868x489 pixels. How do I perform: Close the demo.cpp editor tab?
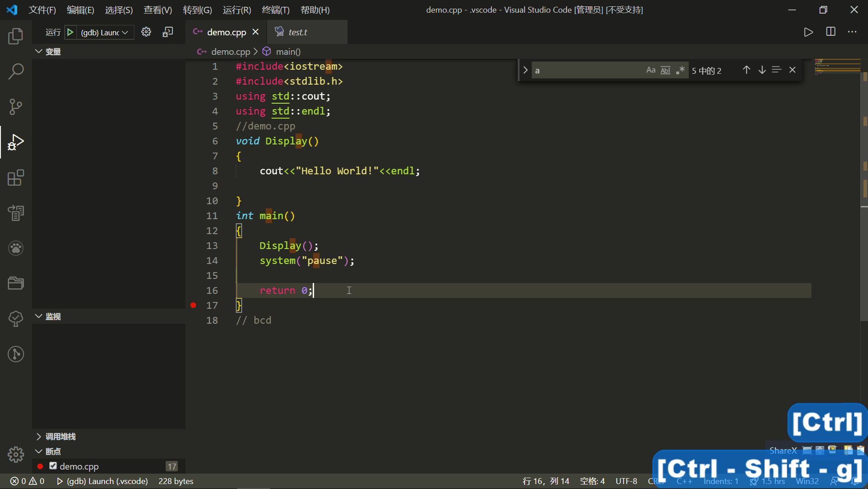coord(256,32)
